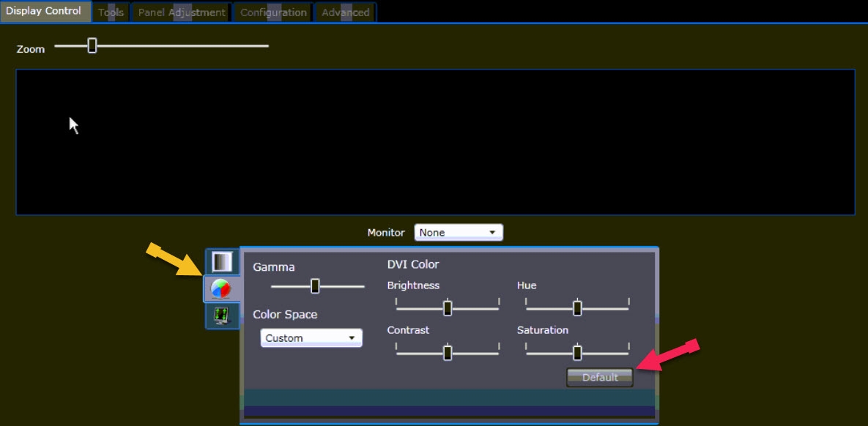Image resolution: width=868 pixels, height=426 pixels.
Task: Open the Color Space dropdown set to Custom
Action: pos(311,338)
